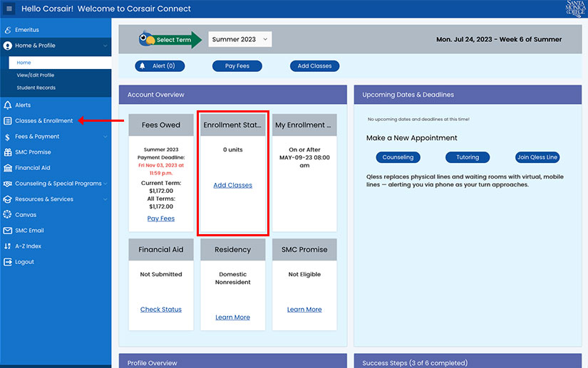Expand Counseling & Special Programs chevron

point(105,184)
